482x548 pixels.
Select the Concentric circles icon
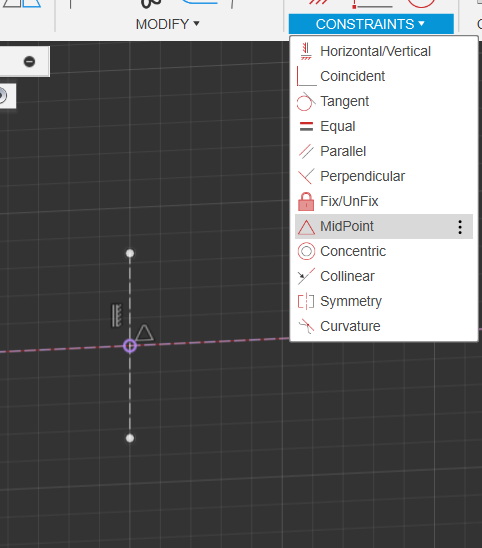(306, 251)
